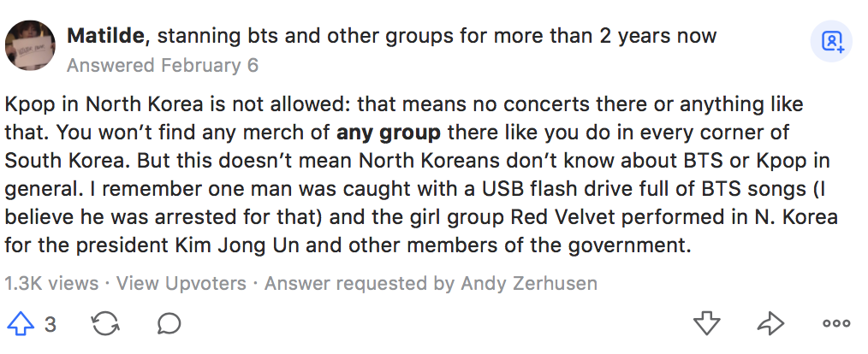Click the author name Matilde
868x354 pixels.
[107, 36]
